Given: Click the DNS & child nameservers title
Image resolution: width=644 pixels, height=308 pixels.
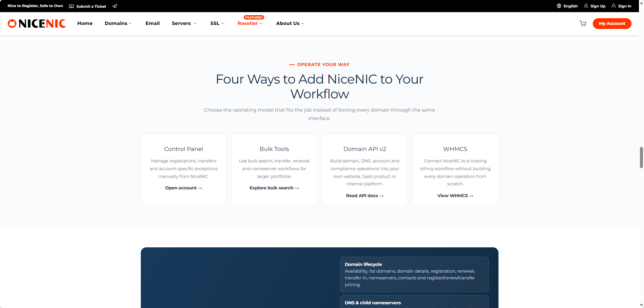Looking at the screenshot, I should [x=373, y=303].
